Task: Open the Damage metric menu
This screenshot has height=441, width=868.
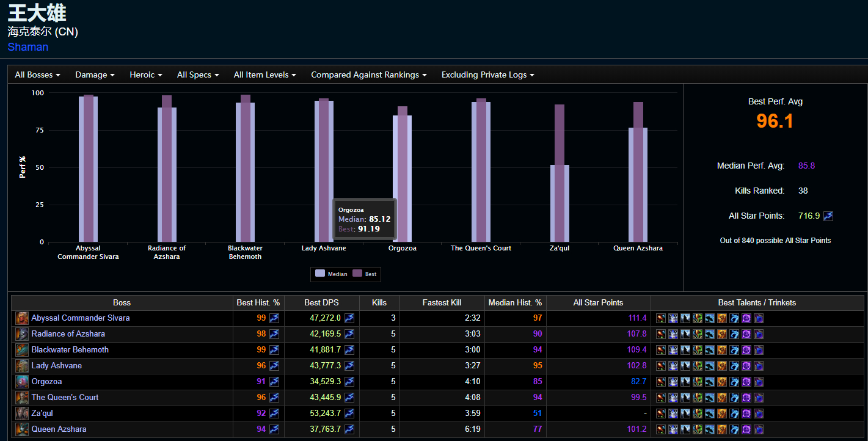Action: coord(95,75)
